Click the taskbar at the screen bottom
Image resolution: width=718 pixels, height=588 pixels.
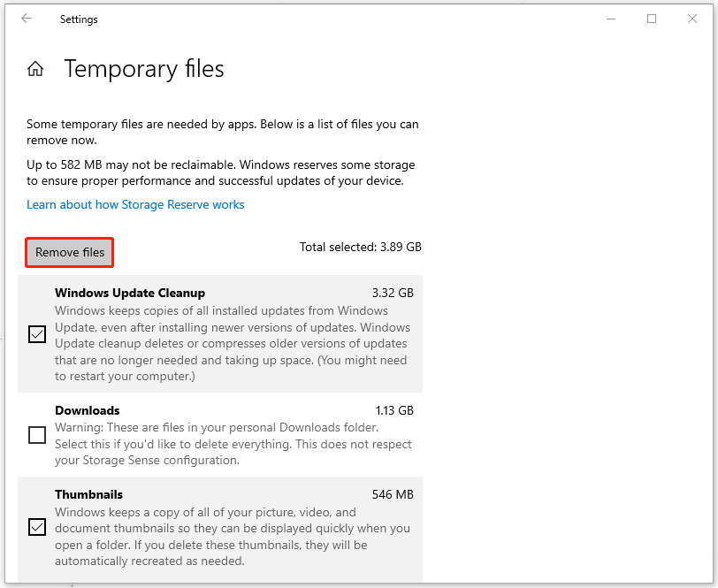click(x=359, y=584)
